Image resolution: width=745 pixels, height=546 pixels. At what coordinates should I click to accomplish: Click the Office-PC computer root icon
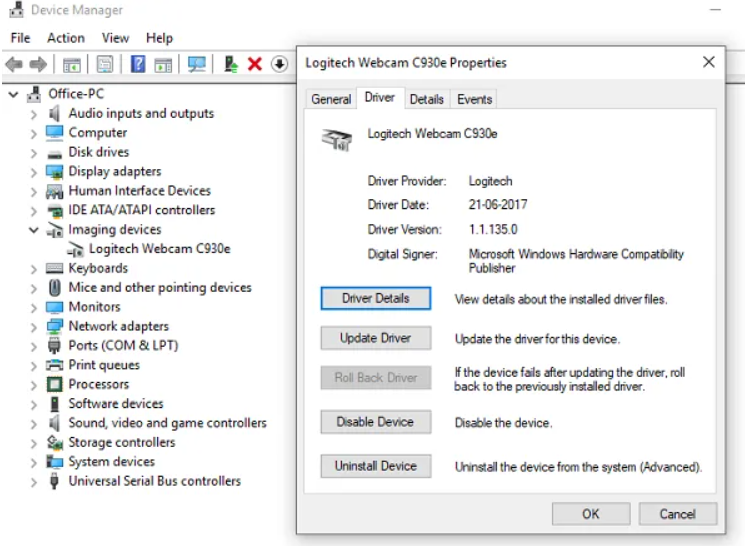click(x=34, y=94)
